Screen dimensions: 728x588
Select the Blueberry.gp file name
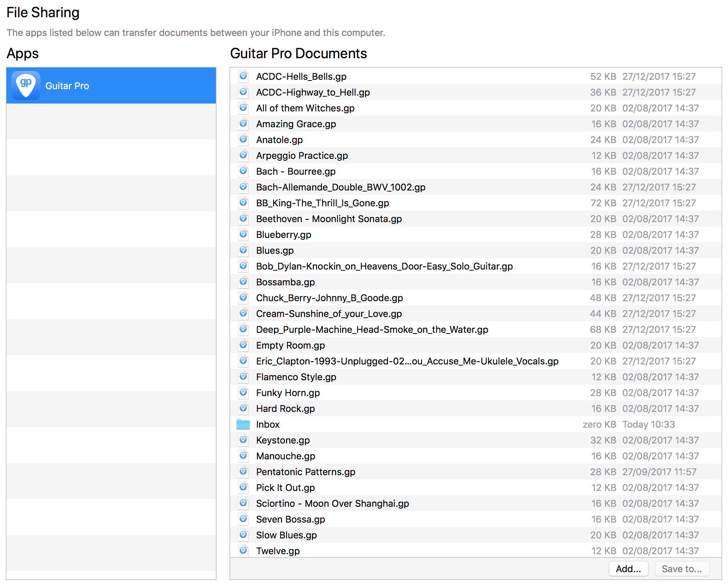pos(284,235)
